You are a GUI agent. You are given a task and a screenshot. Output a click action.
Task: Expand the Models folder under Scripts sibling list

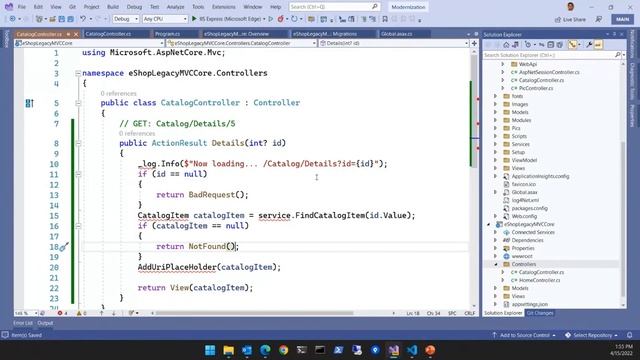(496, 112)
